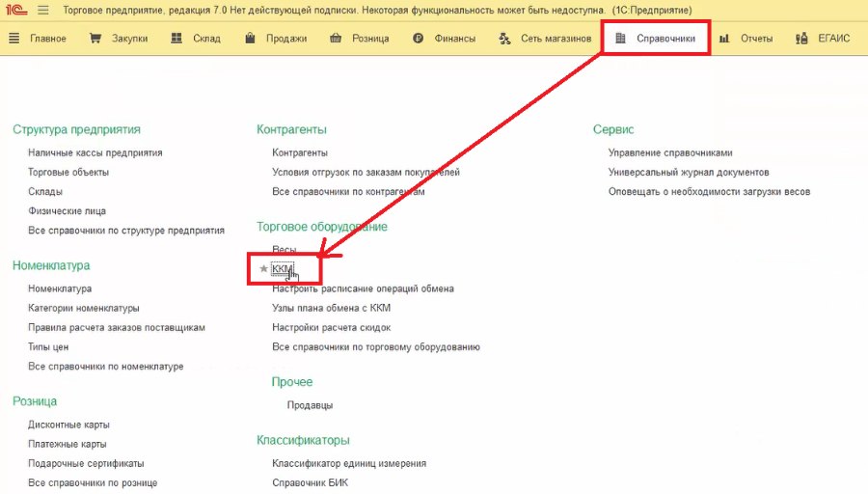Open the Типы цен directory
This screenshot has height=494, width=868.
[48, 346]
